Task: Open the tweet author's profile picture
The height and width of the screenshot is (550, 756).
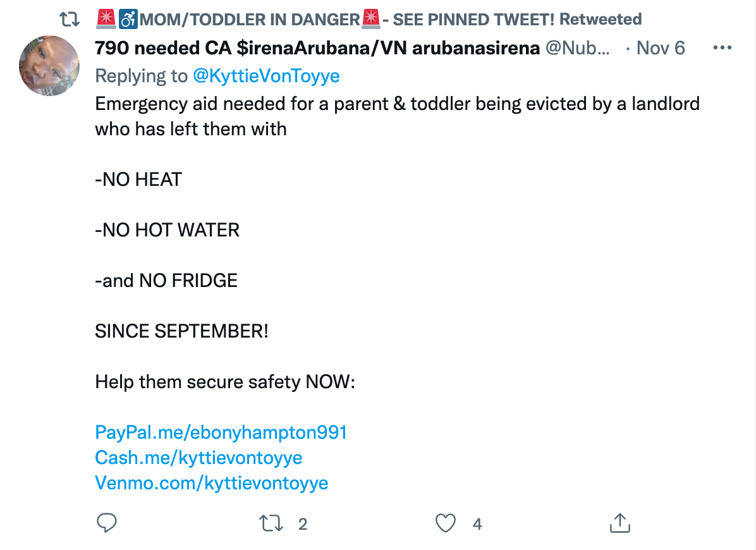Action: click(x=49, y=66)
